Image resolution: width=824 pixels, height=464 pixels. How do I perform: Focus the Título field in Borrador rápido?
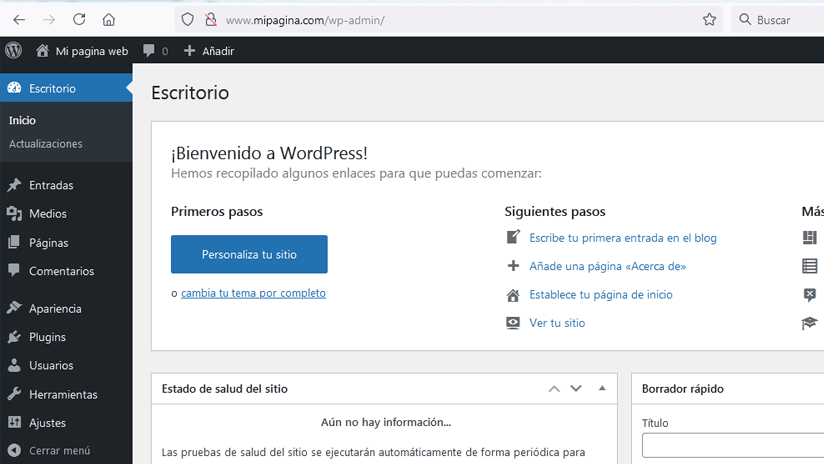click(x=733, y=446)
